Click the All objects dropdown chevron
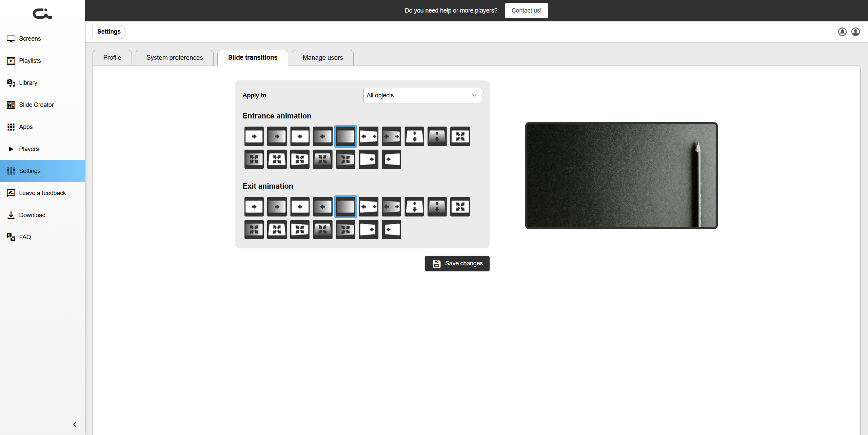The height and width of the screenshot is (435, 868). tap(474, 95)
